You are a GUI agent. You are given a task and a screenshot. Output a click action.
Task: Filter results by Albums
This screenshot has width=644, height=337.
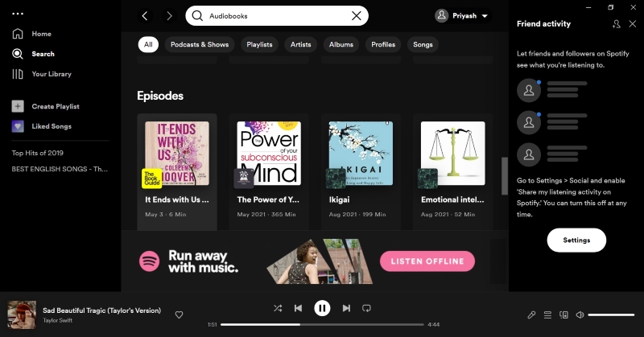click(x=341, y=44)
